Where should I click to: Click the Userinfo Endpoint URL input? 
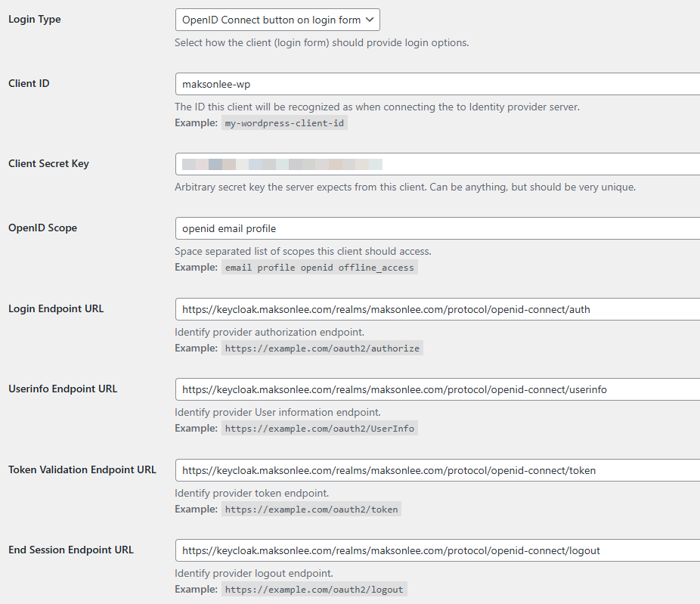click(x=437, y=390)
